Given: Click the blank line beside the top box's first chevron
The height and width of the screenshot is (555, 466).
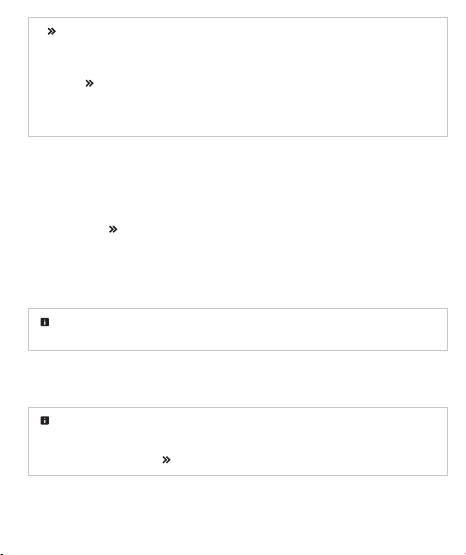Looking at the screenshot, I should coord(248,32).
